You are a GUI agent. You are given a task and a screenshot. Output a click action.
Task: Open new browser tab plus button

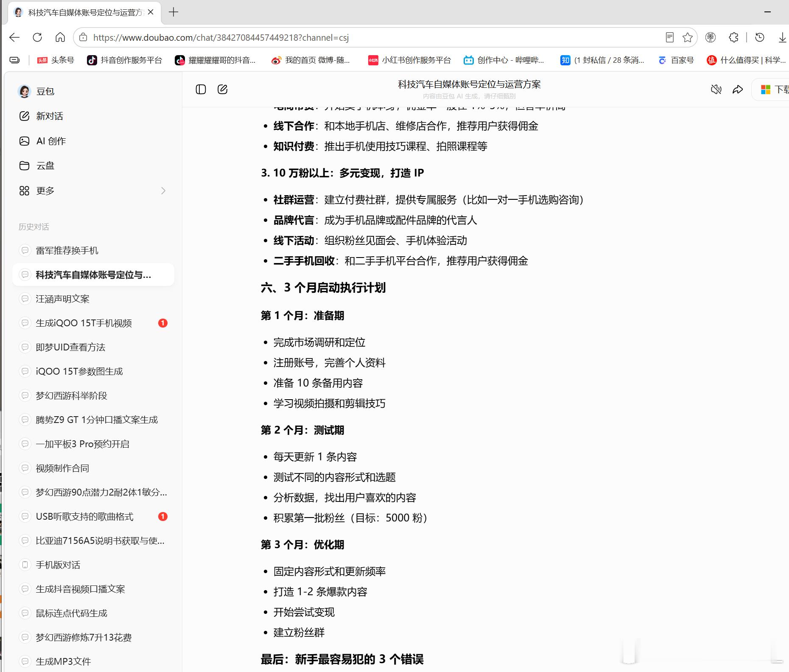point(173,12)
